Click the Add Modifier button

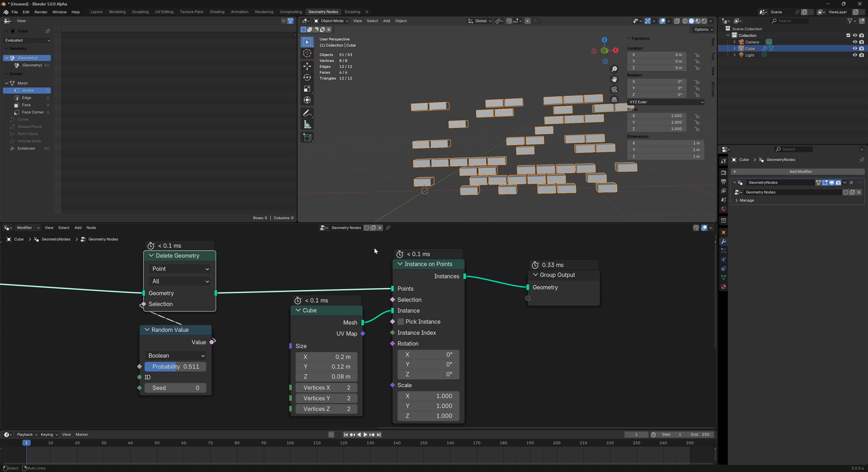797,172
